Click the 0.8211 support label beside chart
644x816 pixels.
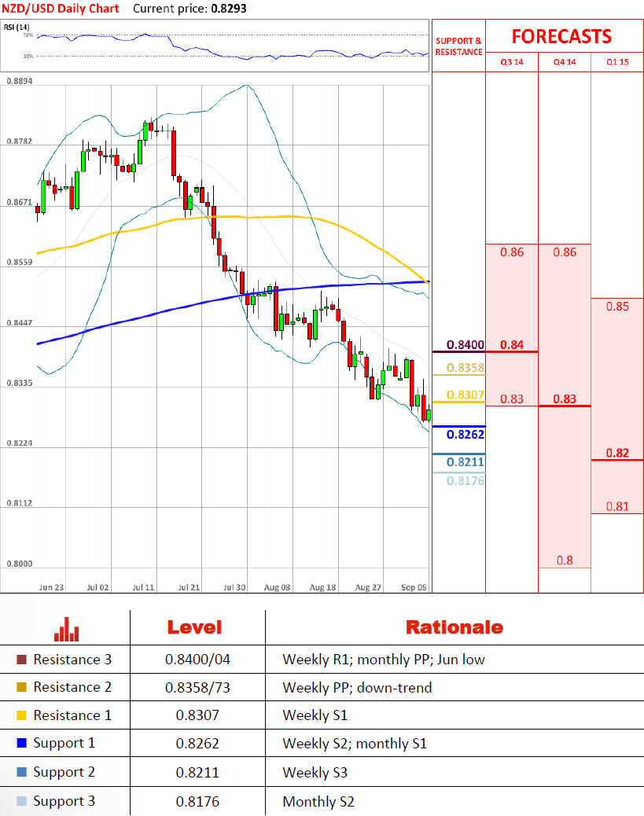pos(466,461)
